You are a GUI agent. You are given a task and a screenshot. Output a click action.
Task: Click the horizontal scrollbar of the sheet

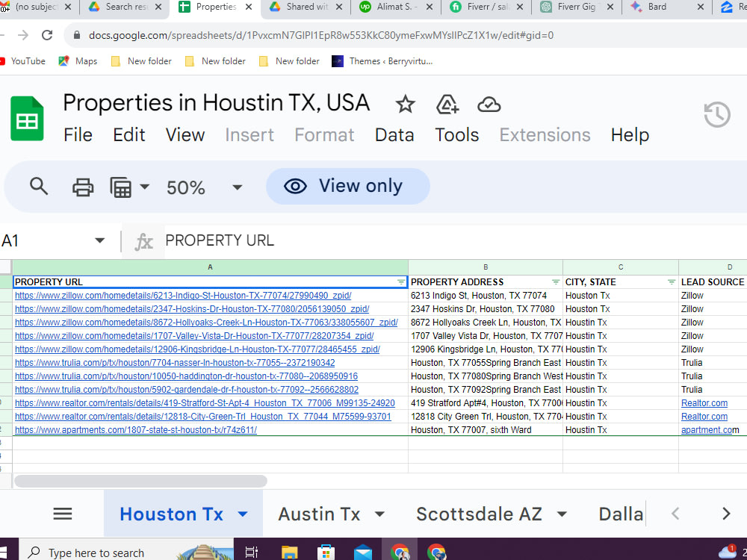[140, 481]
